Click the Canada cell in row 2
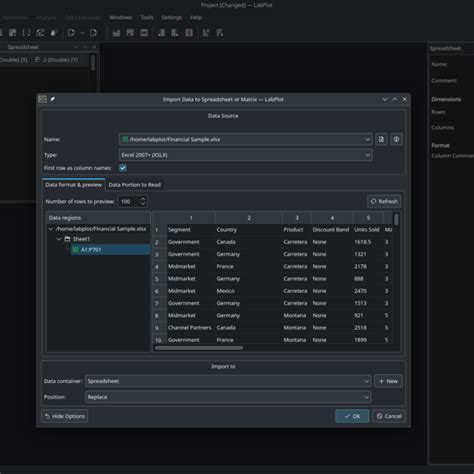Screen dimensions: 474x474 click(x=249, y=242)
